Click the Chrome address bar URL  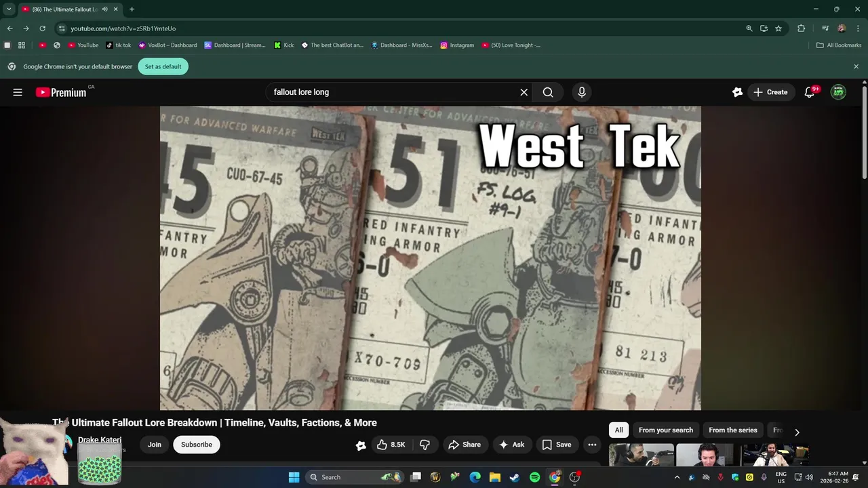pos(123,28)
